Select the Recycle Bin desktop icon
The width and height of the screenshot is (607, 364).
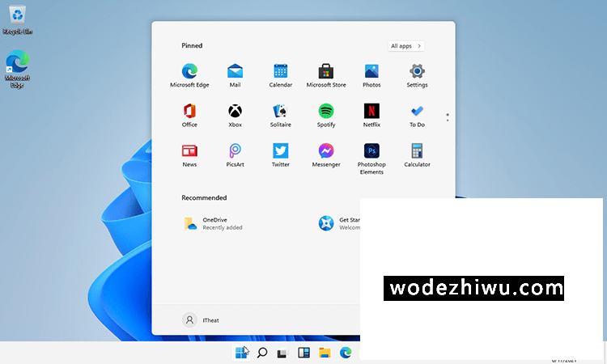[x=18, y=19]
